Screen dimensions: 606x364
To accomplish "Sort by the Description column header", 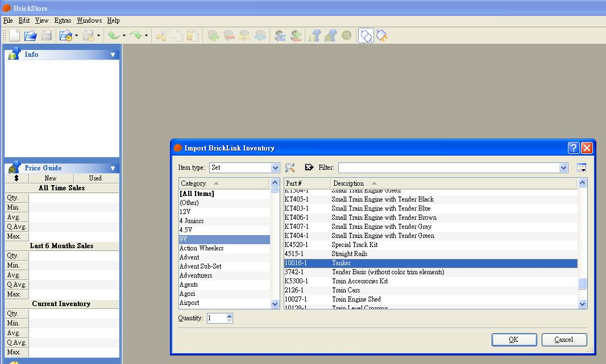I will [x=454, y=183].
